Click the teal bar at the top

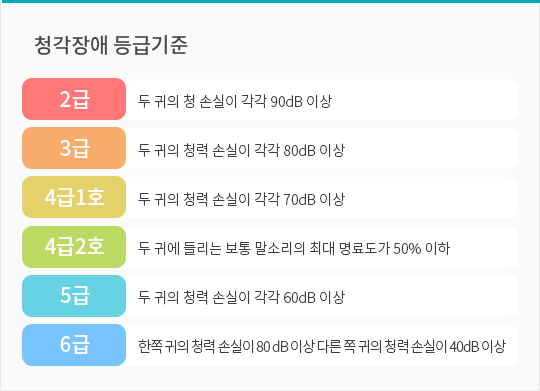tap(270, 1)
